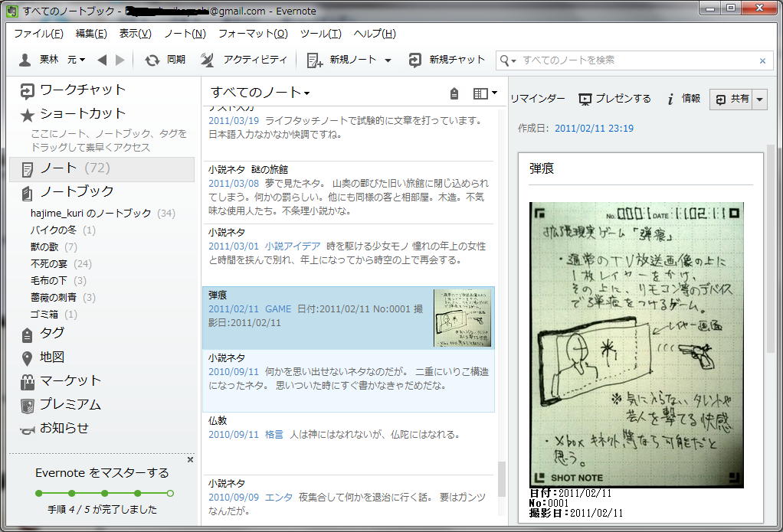Click the reminder bell icon in note list header
783x532 pixels.
coord(454,93)
